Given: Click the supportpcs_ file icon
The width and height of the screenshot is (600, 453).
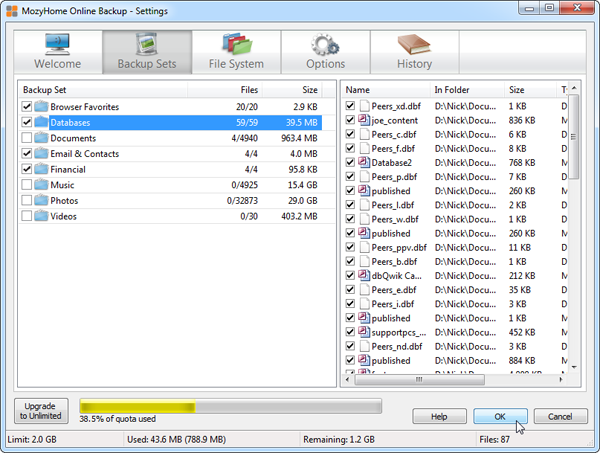Looking at the screenshot, I should pos(364,332).
